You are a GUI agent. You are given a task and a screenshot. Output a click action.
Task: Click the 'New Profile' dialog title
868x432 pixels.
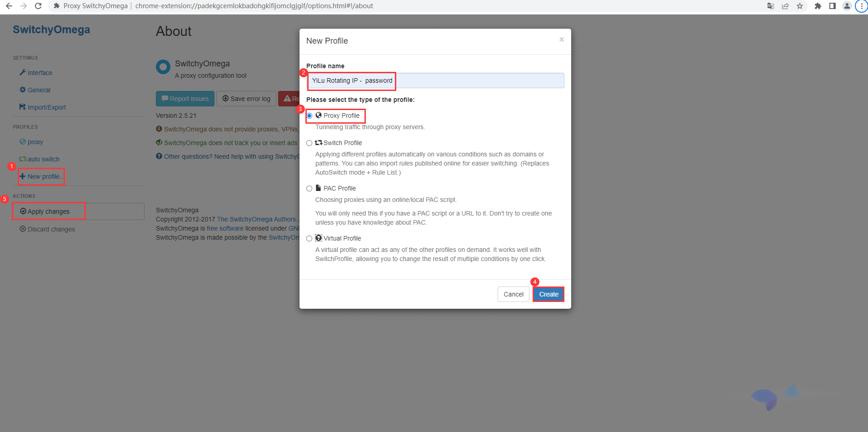pyautogui.click(x=327, y=41)
